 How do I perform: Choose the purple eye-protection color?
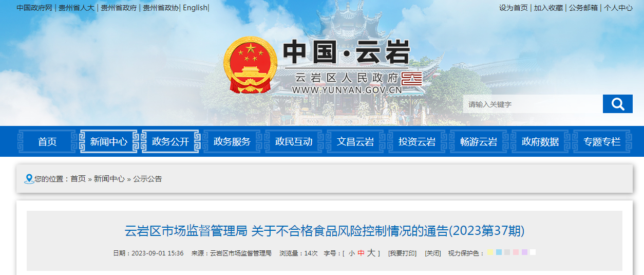click(524, 252)
